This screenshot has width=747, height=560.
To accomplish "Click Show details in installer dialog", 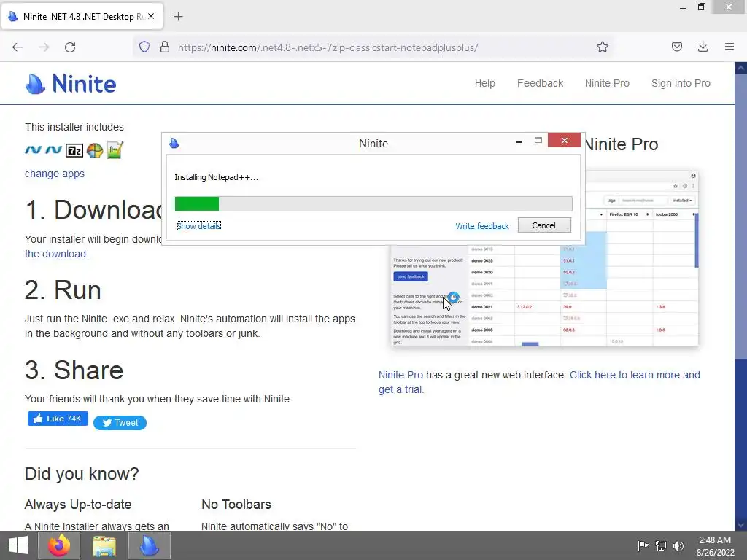I will [x=198, y=226].
